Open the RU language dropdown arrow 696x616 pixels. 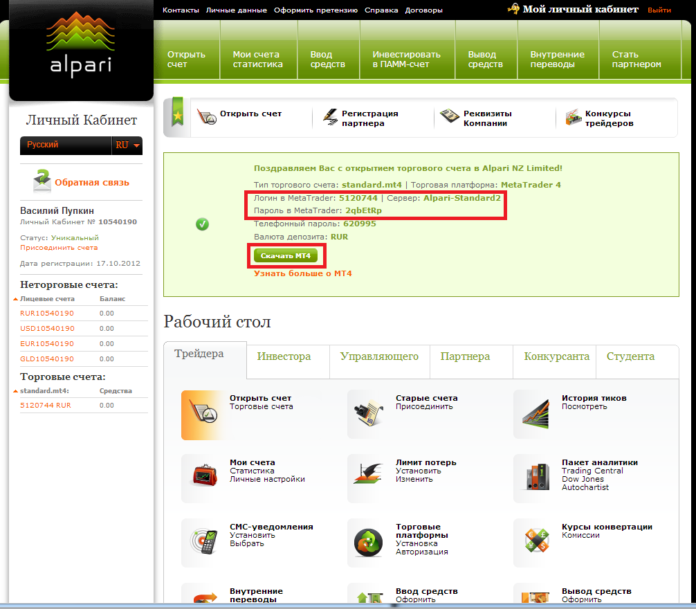point(137,145)
